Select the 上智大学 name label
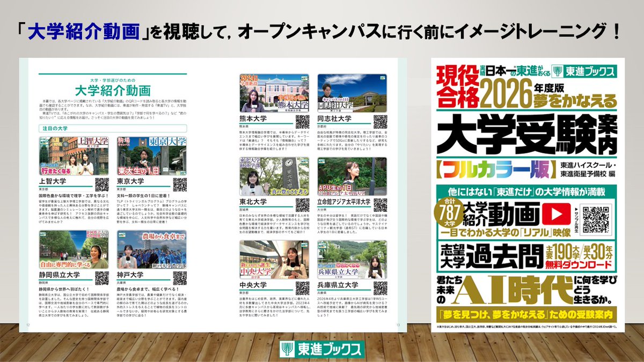Viewport: 644px width, 362px height. (54, 181)
